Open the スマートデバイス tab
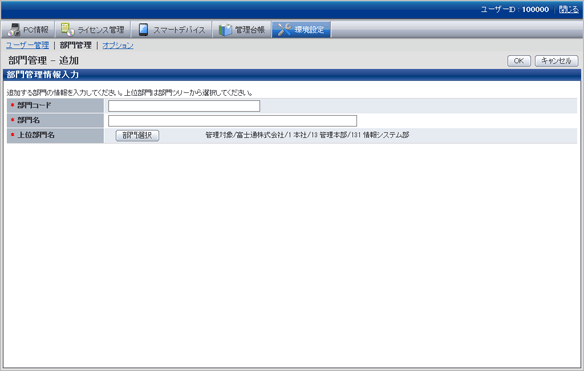This screenshot has height=371, width=584. pos(171,29)
